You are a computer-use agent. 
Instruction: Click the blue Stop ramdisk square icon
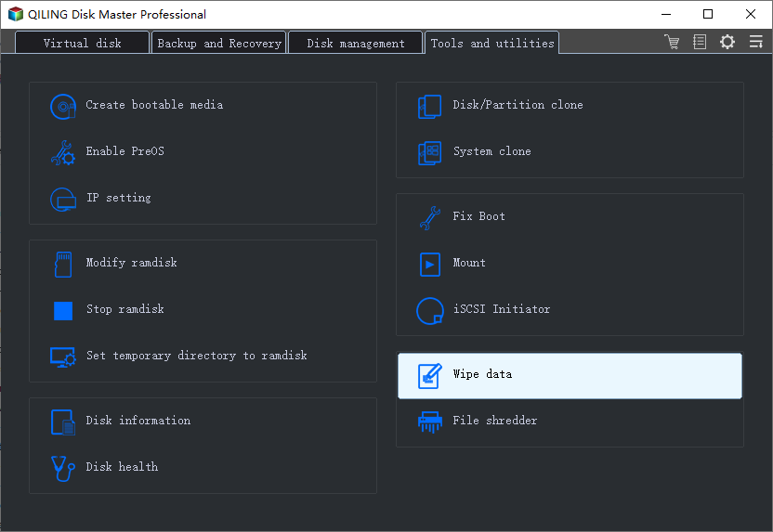[x=63, y=311]
